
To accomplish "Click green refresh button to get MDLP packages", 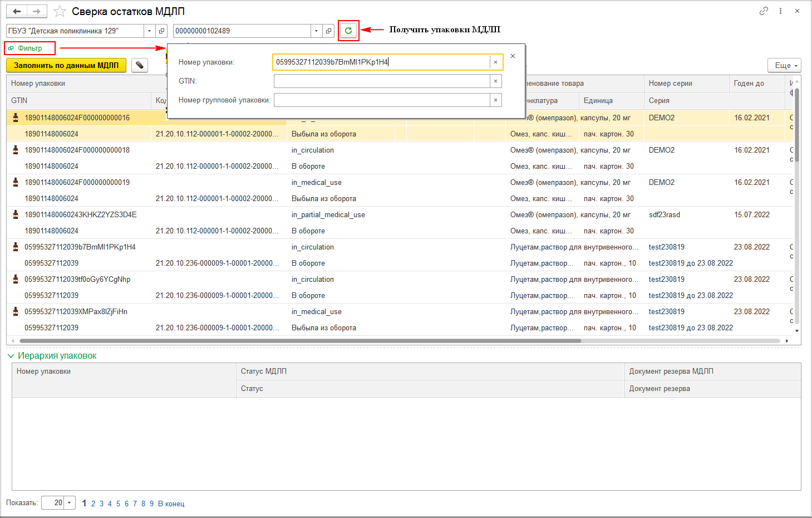I will (348, 31).
